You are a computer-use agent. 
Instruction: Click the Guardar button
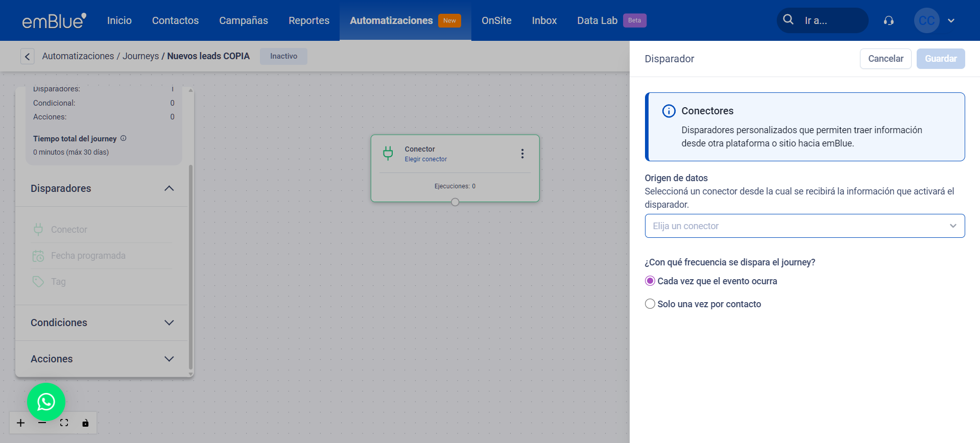(x=940, y=59)
